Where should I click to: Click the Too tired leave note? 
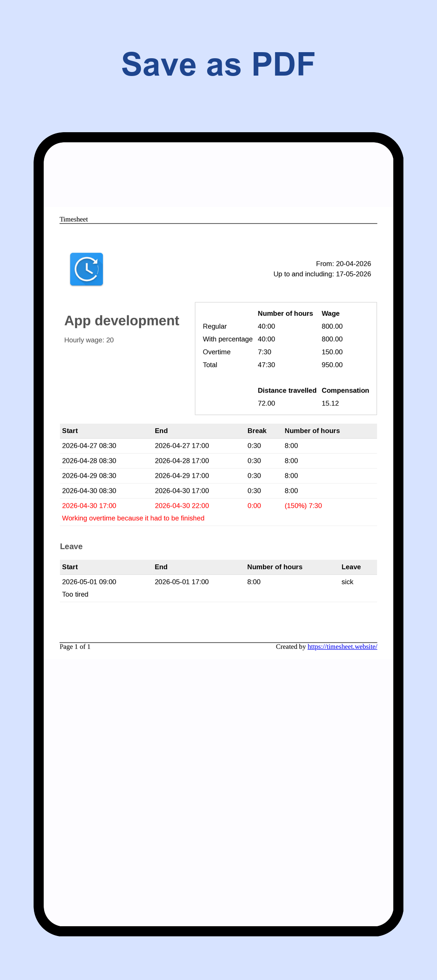tap(75, 595)
